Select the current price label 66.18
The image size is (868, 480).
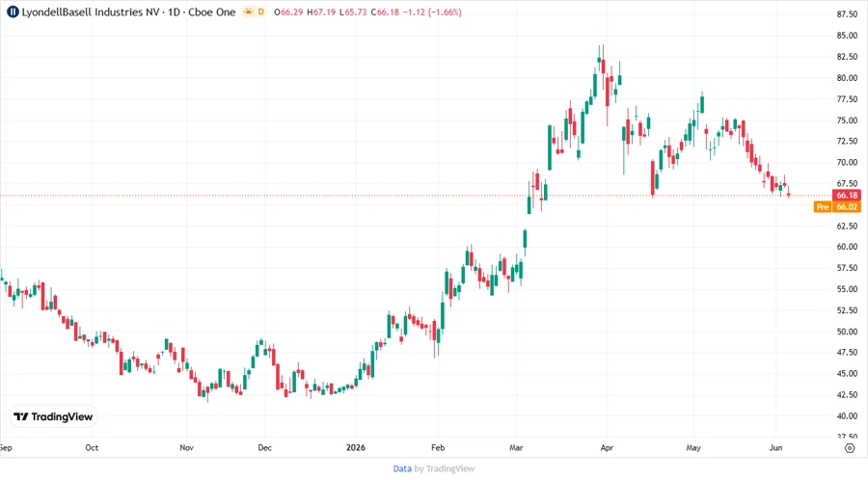tap(847, 196)
